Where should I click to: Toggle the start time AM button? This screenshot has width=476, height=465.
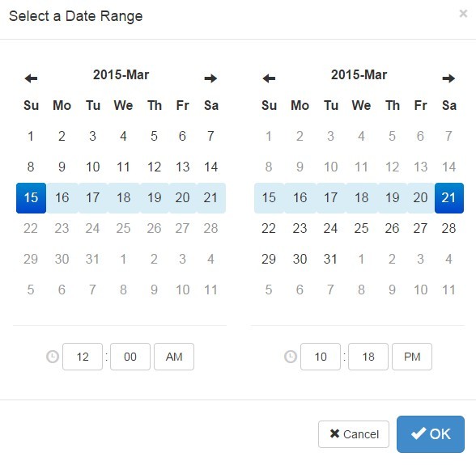coord(174,357)
